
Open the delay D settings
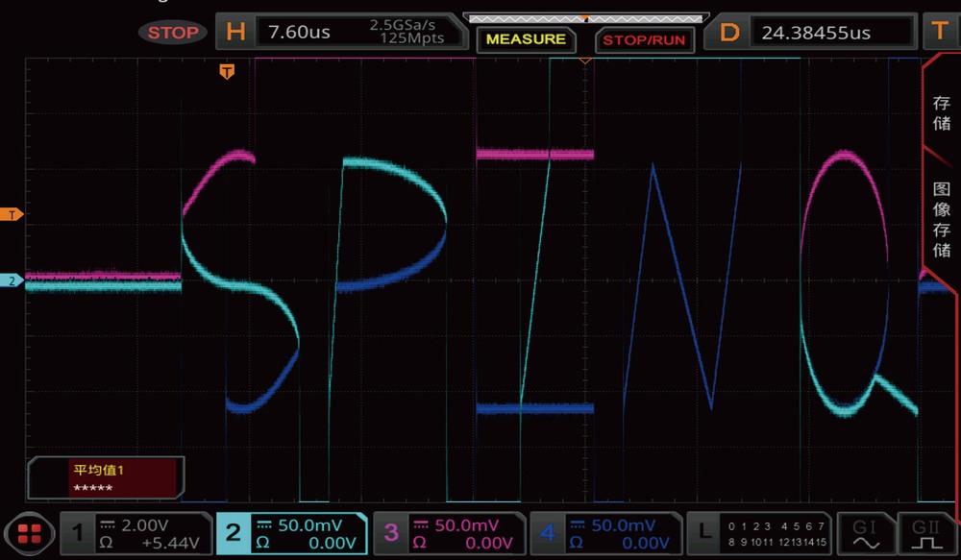click(729, 32)
